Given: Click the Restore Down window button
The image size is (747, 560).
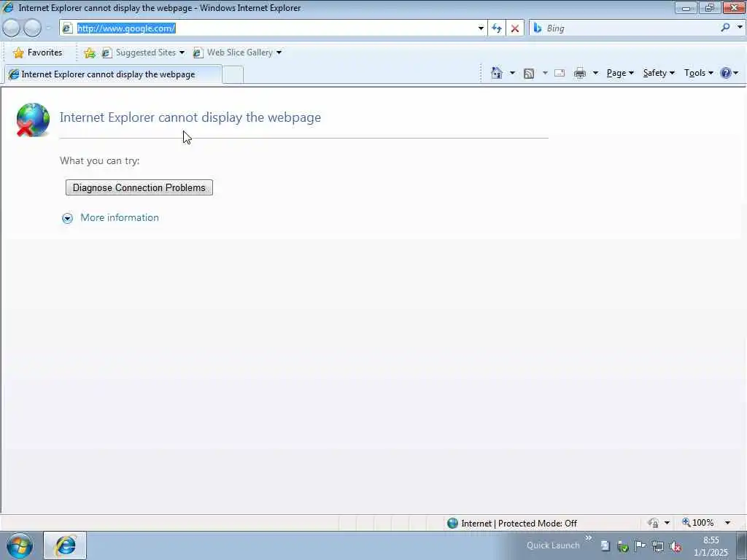Looking at the screenshot, I should coord(709,7).
